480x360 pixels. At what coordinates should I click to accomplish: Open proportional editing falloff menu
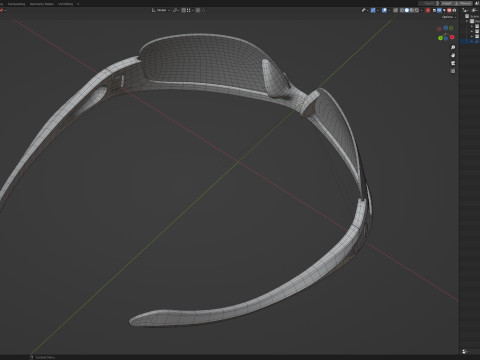click(204, 10)
